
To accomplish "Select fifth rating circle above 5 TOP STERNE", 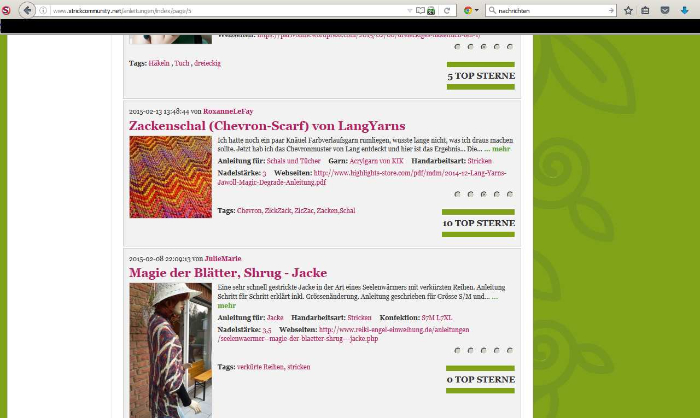I will point(510,46).
